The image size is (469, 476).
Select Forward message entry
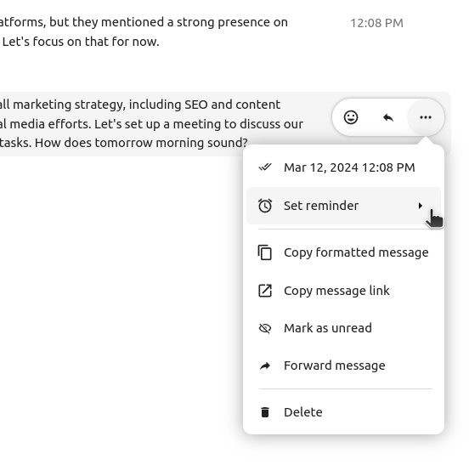[343, 365]
